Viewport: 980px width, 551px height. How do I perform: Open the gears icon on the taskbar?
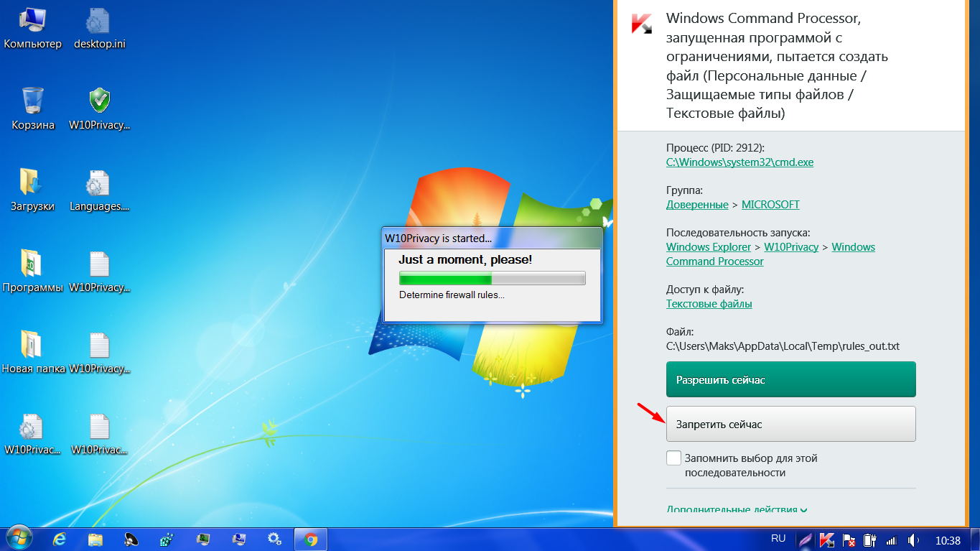coord(274,539)
